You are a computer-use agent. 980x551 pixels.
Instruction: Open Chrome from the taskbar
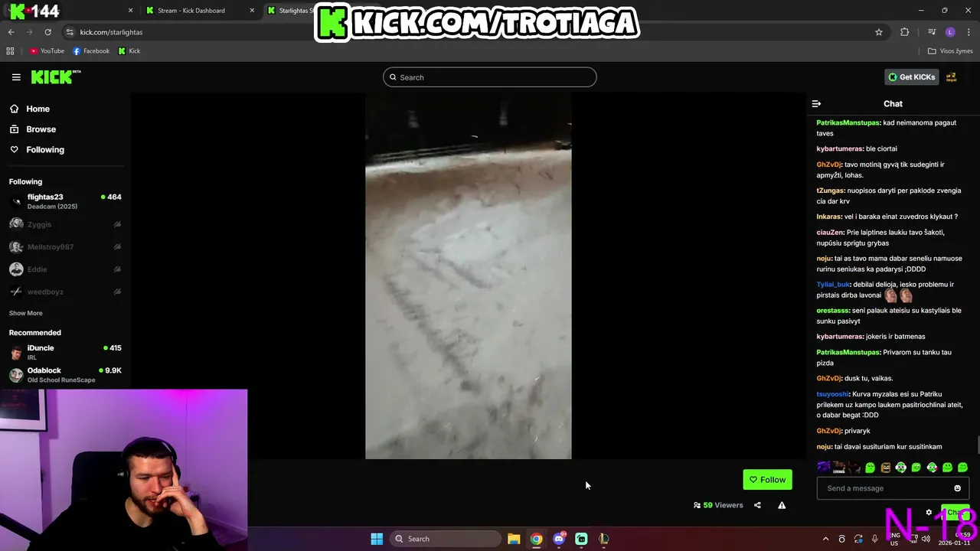point(536,539)
